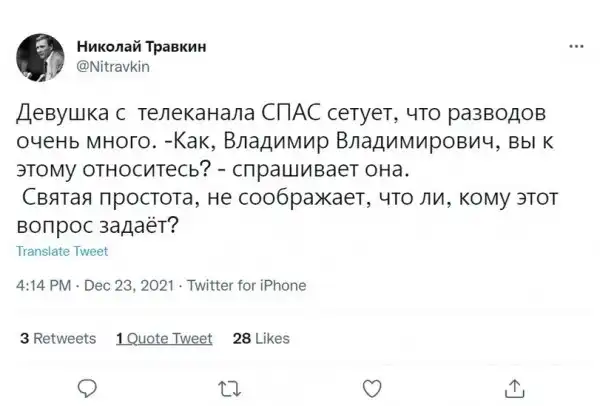Open share options via upload arrow icon
Viewport: 600px width, 406px height.
pos(515,389)
